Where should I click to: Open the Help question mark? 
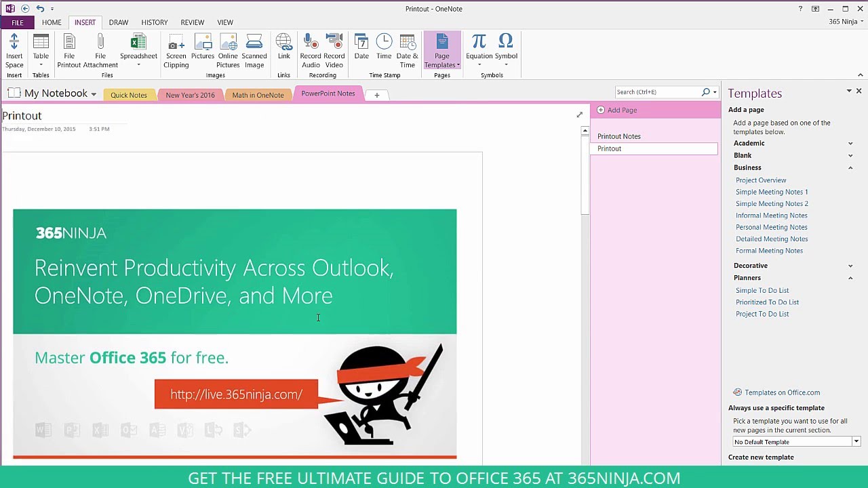(800, 9)
